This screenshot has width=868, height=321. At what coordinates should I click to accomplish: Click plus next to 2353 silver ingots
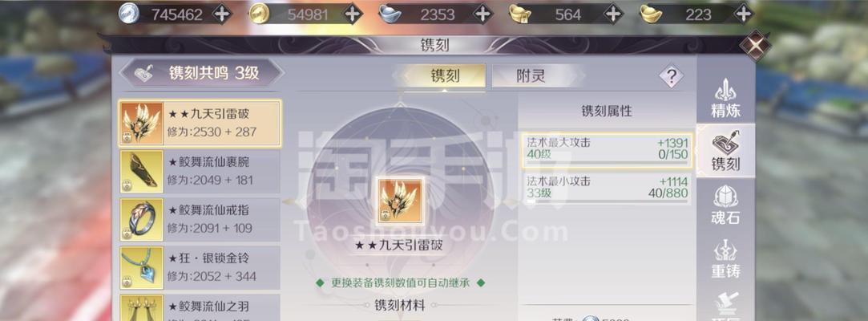[x=483, y=14]
